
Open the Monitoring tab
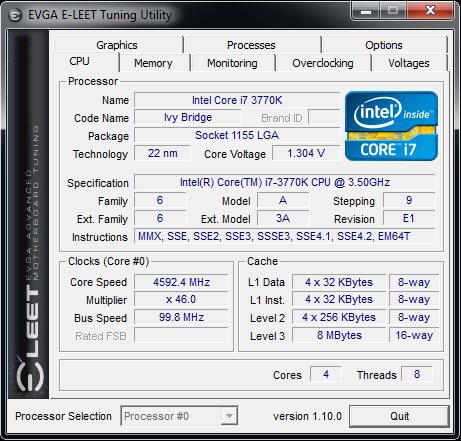pyautogui.click(x=233, y=63)
